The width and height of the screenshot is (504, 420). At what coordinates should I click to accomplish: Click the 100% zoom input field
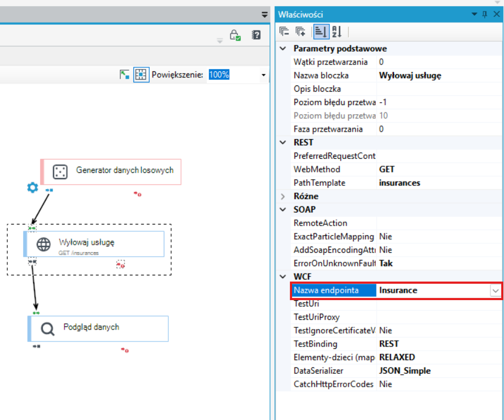click(x=233, y=75)
